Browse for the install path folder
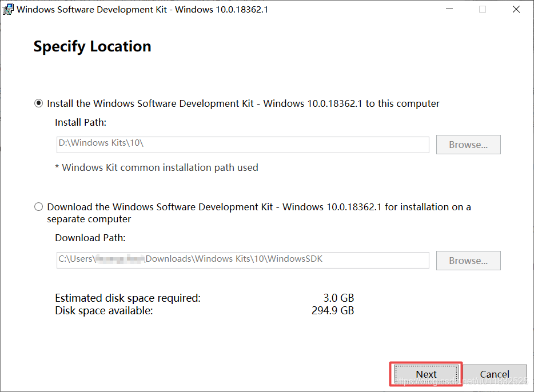The width and height of the screenshot is (534, 392). pos(468,145)
